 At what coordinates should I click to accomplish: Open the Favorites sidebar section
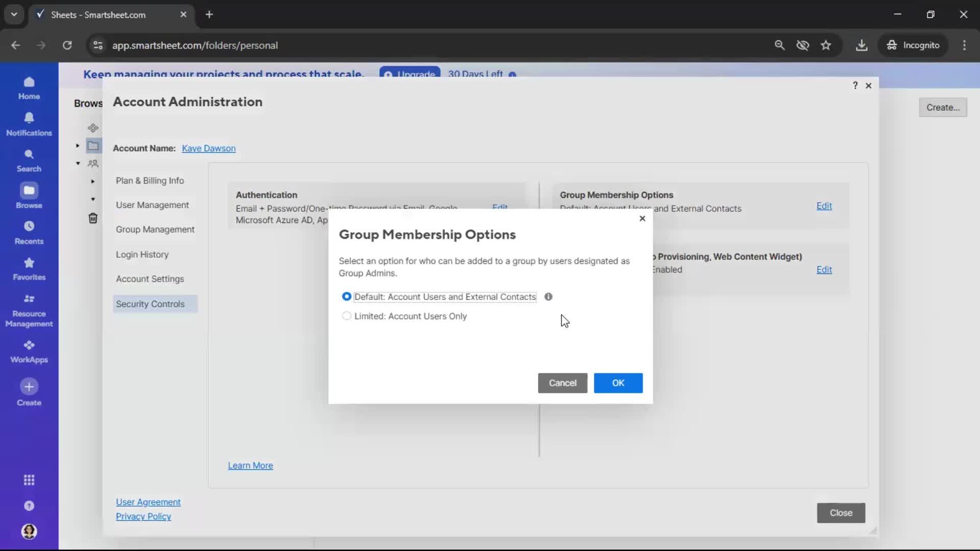coord(29,269)
